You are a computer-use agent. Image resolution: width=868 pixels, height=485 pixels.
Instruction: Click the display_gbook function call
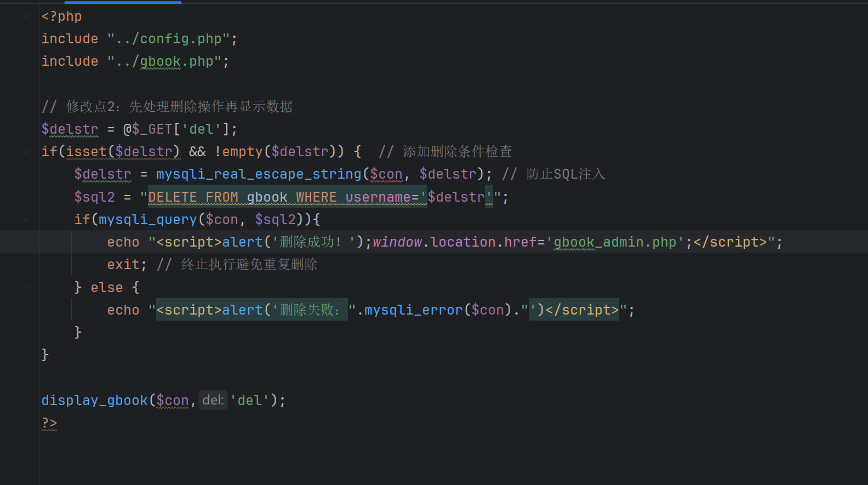tap(94, 401)
